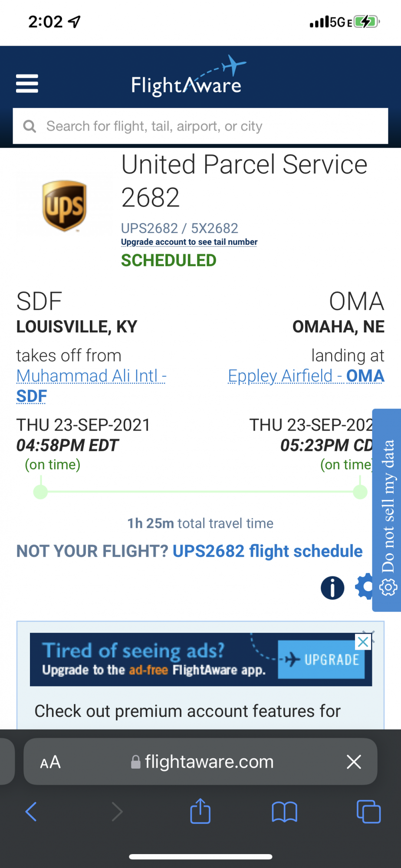Open the Safari share sheet
The width and height of the screenshot is (401, 868).
click(x=200, y=811)
